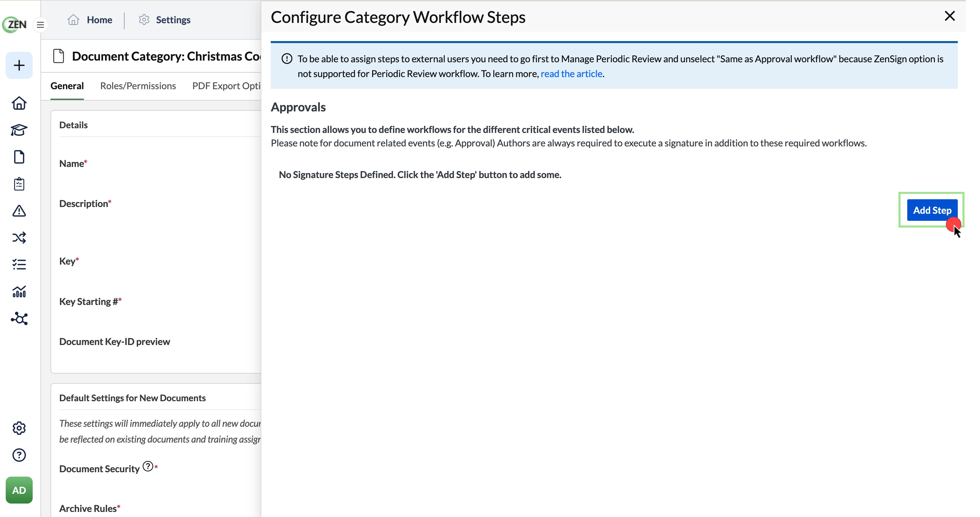
Task: Open the warning triangle icon in sidebar
Action: [x=19, y=211]
